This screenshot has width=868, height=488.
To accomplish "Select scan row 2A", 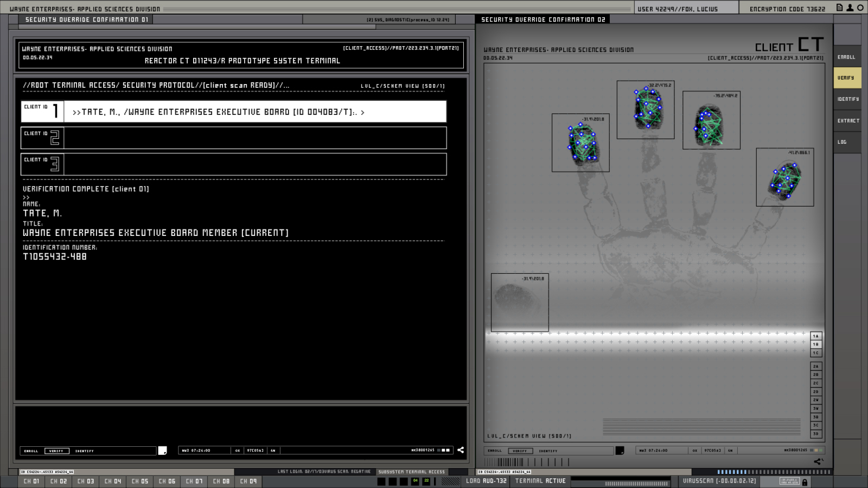I will point(816,367).
